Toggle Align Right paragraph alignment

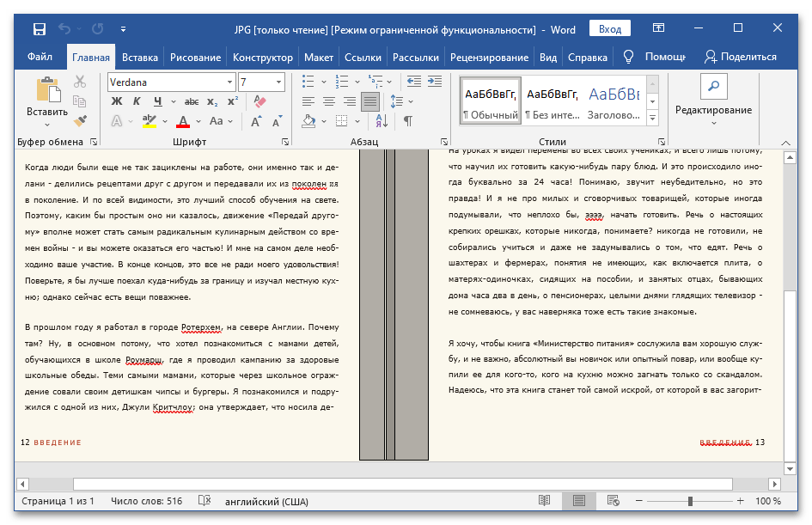(350, 101)
